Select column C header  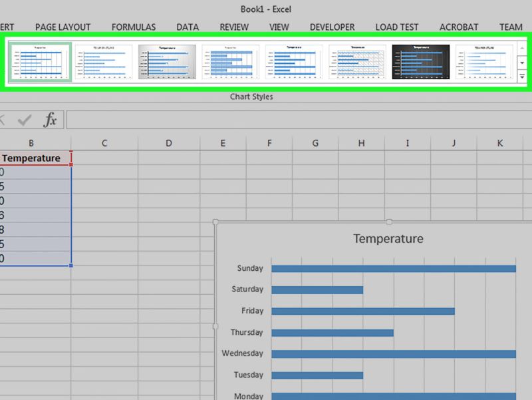(x=104, y=143)
